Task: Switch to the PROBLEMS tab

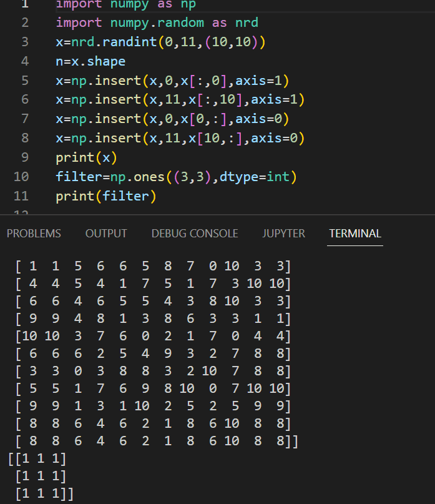Action: pyautogui.click(x=34, y=233)
